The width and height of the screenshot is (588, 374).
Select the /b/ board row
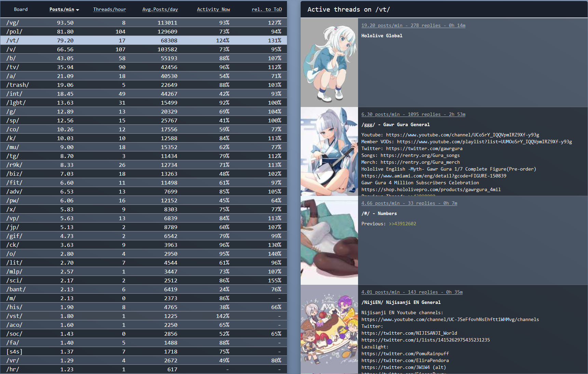point(143,58)
